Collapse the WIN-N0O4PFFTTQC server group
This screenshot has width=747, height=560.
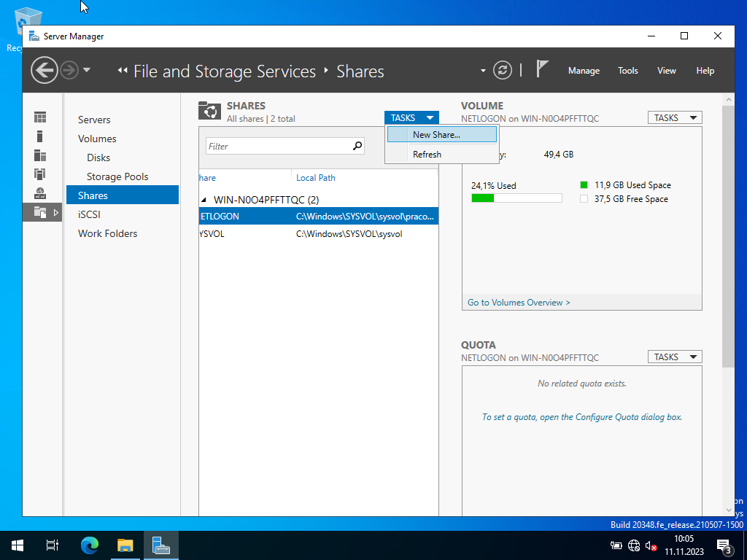coord(204,200)
